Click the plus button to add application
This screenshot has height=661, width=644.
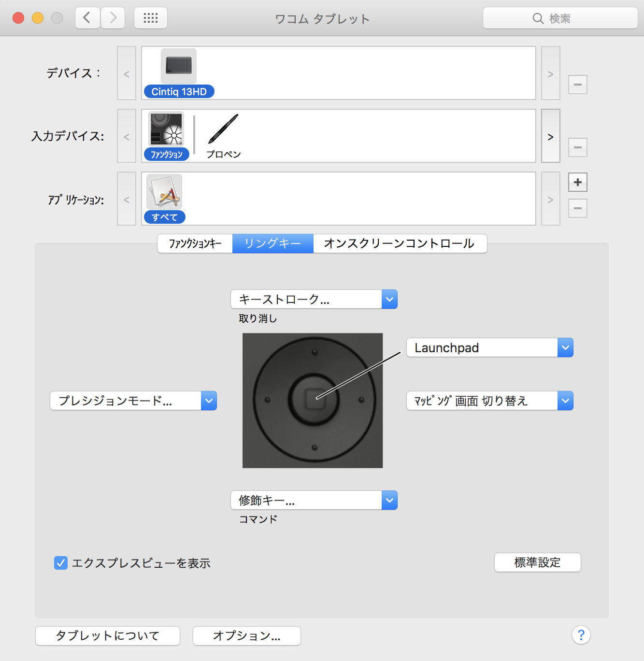point(577,182)
